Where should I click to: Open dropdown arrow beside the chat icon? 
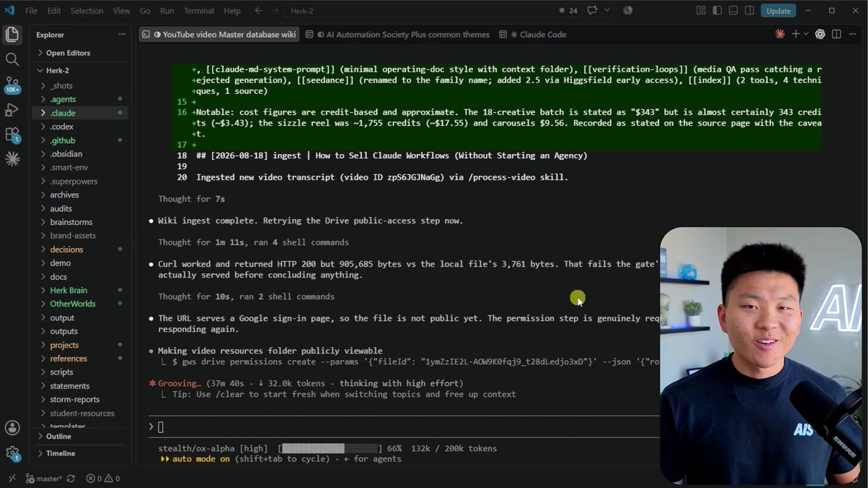[x=607, y=11]
